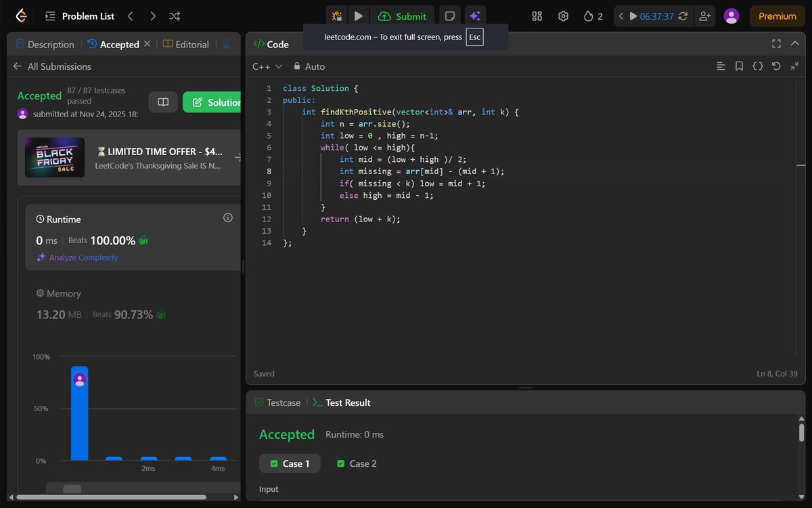The height and width of the screenshot is (508, 812).
Task: Open the sticky notes panel icon
Action: point(449,16)
